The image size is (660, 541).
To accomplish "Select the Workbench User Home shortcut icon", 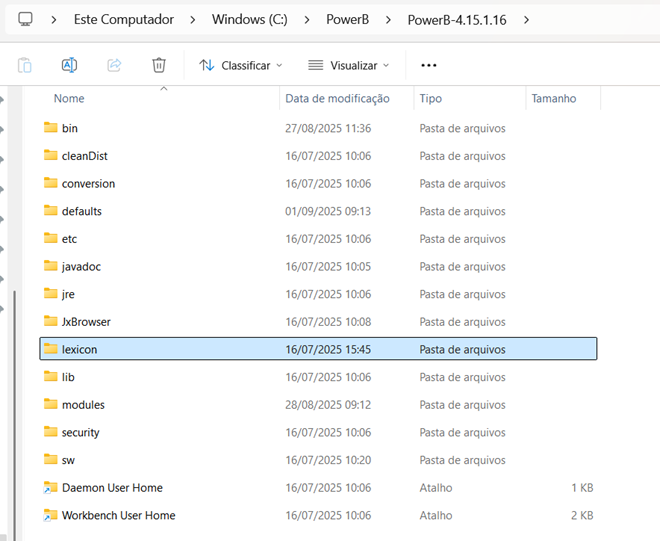I will [x=51, y=515].
